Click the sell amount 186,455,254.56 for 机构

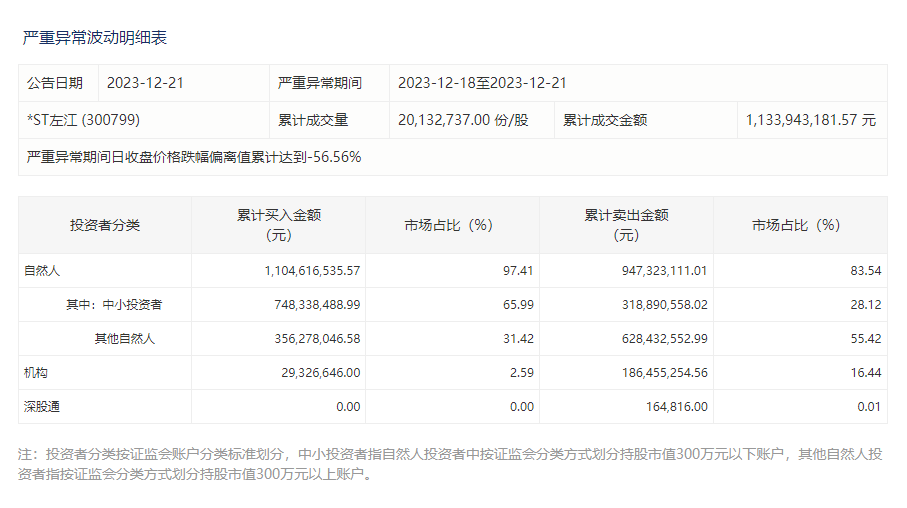651,372
